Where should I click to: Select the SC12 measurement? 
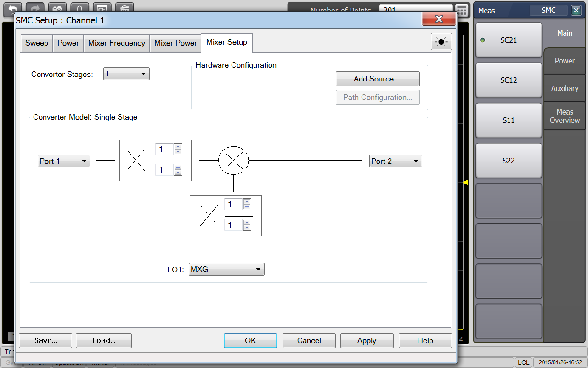pyautogui.click(x=509, y=80)
